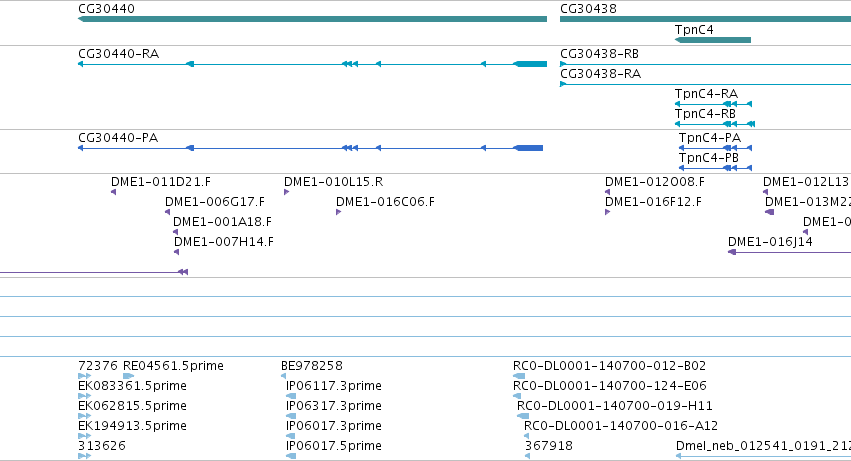Click the 313626 EST label
851x461 pixels.
coord(102,446)
